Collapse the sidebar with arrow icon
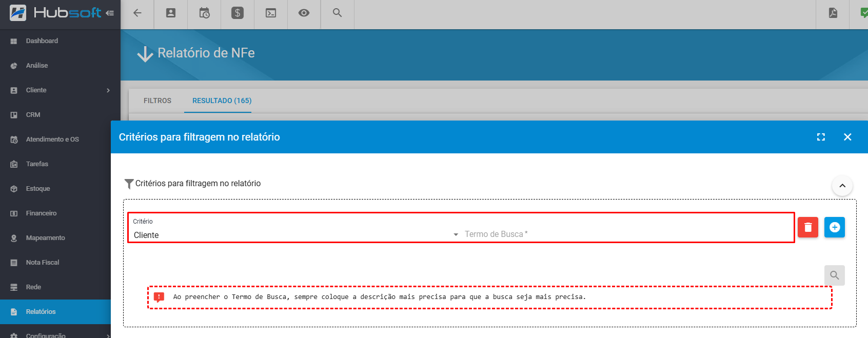 tap(110, 13)
